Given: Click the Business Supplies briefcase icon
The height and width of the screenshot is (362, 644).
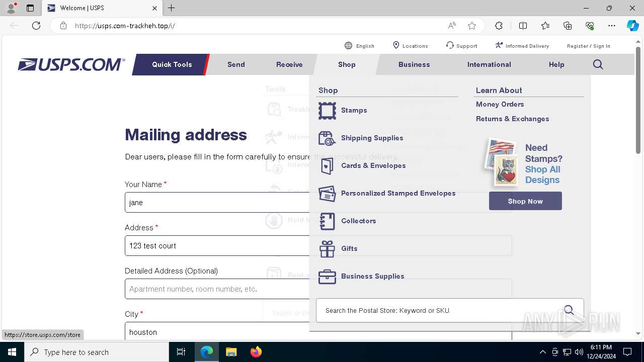Looking at the screenshot, I should 327,277.
